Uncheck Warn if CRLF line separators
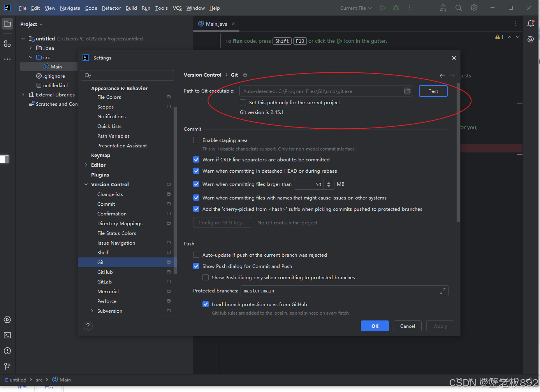This screenshot has width=540, height=392. pyautogui.click(x=196, y=159)
